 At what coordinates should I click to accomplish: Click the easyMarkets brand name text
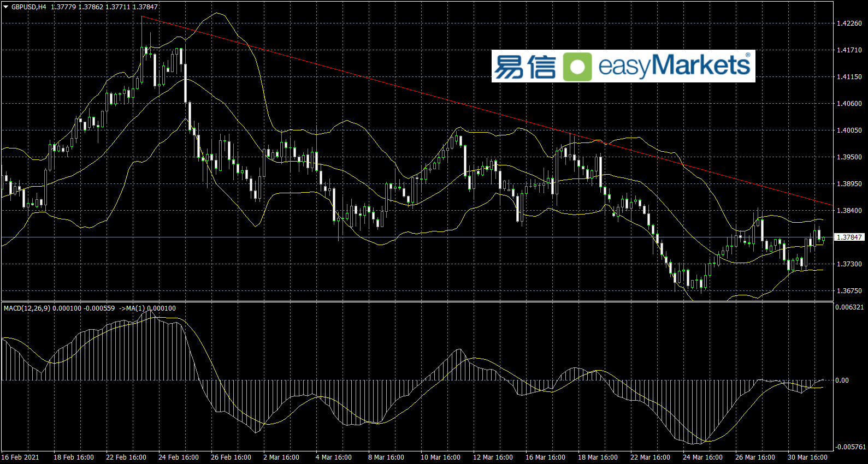pos(674,66)
